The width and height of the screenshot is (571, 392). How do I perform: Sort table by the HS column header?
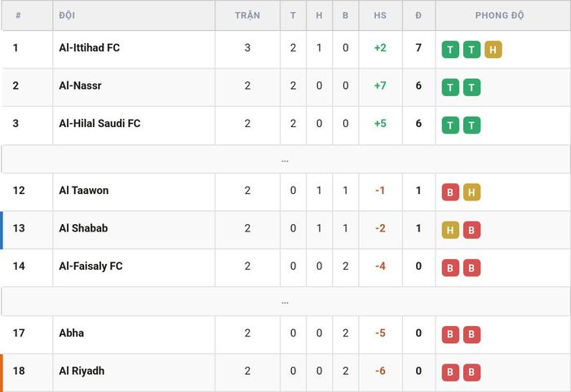[x=380, y=15]
